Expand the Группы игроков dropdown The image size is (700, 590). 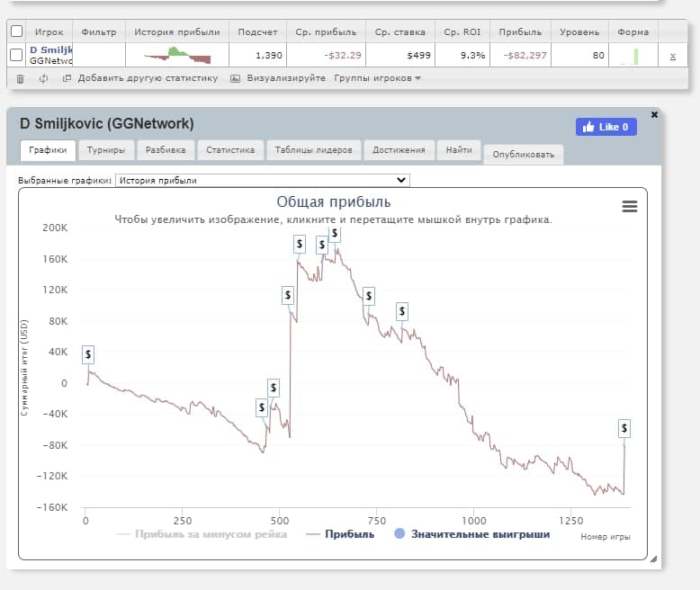coord(378,78)
